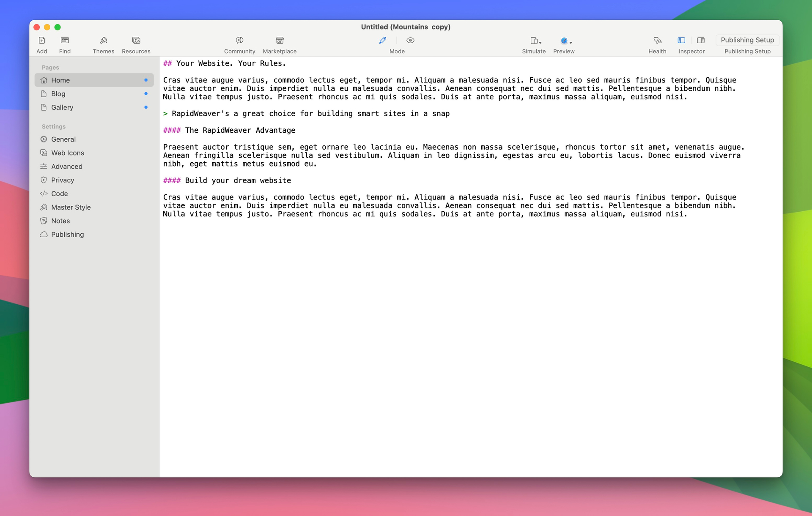Click in the markdown text editor heading line

pyautogui.click(x=231, y=63)
